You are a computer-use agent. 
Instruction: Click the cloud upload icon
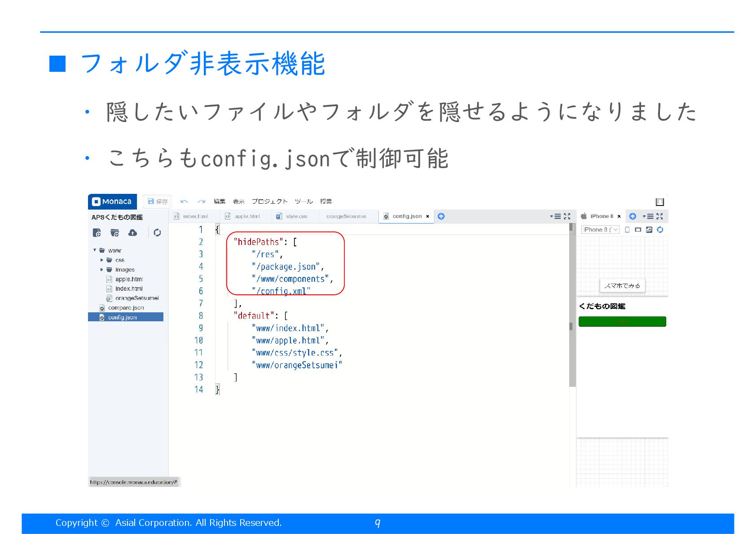pos(132,232)
